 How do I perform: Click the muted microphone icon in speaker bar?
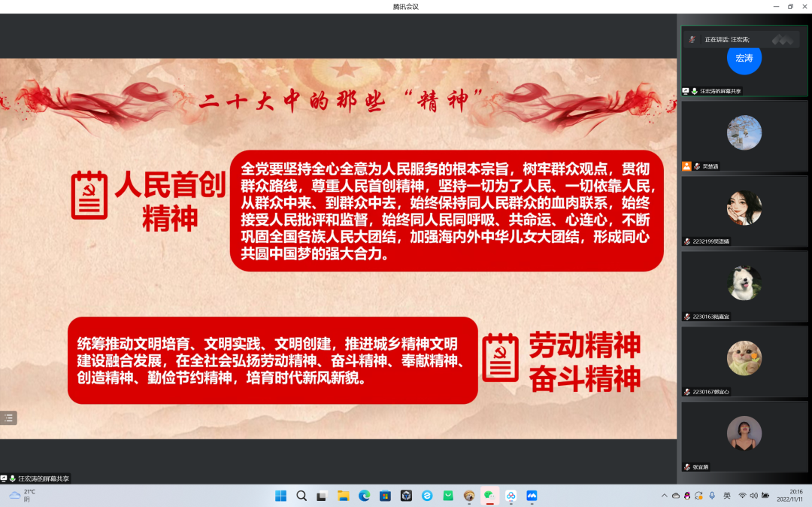pyautogui.click(x=692, y=39)
